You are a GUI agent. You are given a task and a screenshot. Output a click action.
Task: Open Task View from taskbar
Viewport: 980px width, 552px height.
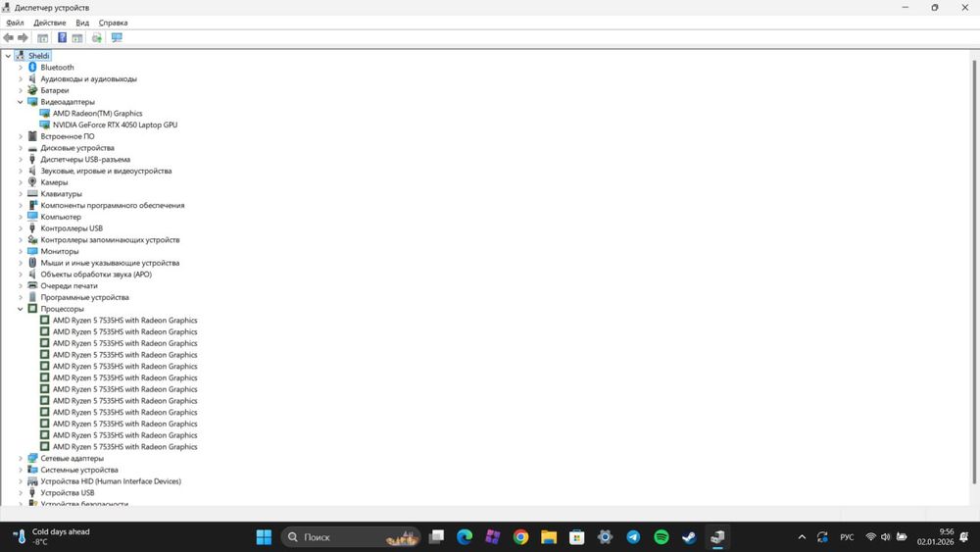coord(436,537)
